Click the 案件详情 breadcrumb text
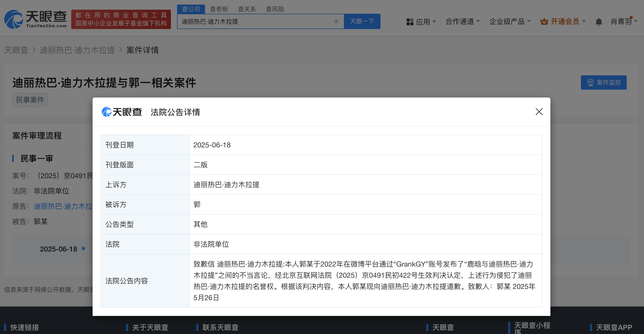 142,50
